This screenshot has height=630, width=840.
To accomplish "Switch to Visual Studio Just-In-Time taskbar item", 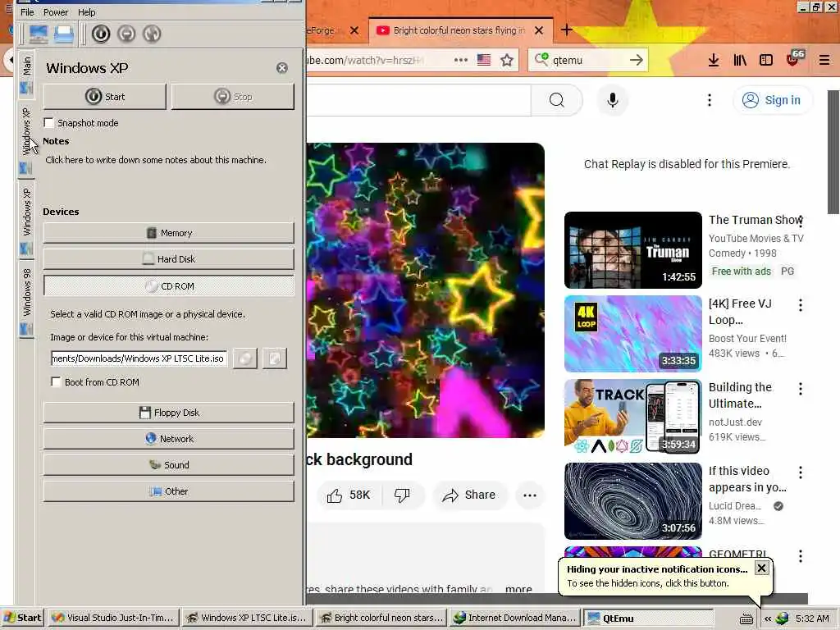I will point(113,618).
